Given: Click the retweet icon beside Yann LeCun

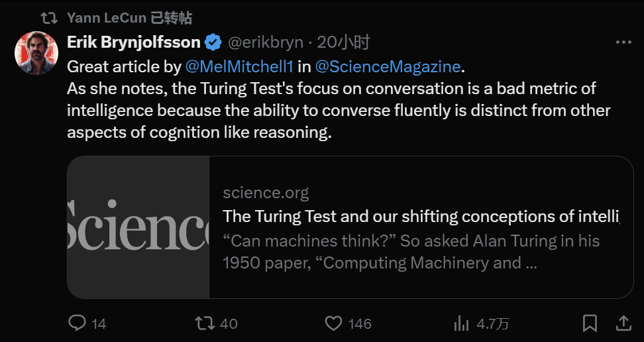Looking at the screenshot, I should click(49, 18).
